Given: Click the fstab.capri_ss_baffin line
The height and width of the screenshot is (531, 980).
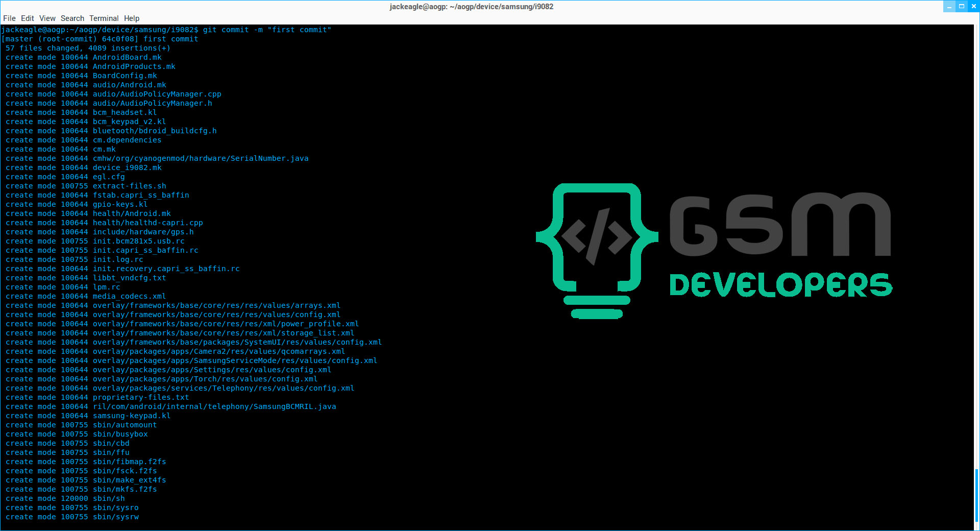Looking at the screenshot, I should tap(97, 195).
